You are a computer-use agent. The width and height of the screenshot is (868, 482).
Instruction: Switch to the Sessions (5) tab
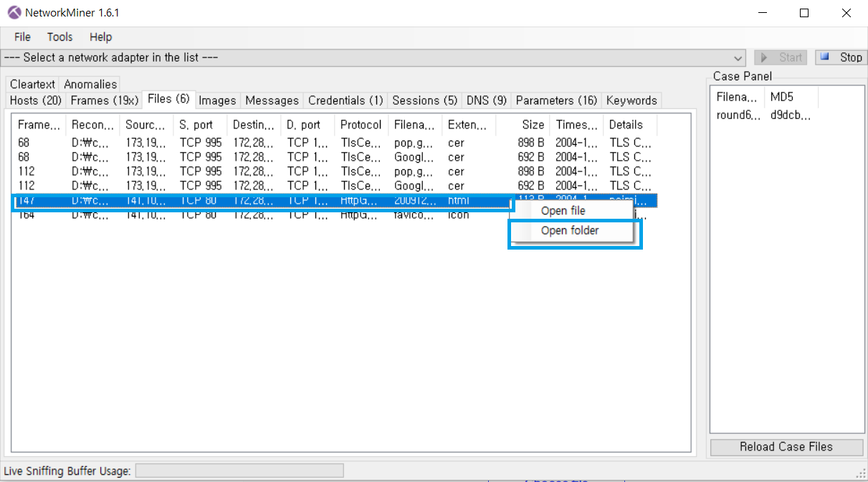pyautogui.click(x=425, y=100)
